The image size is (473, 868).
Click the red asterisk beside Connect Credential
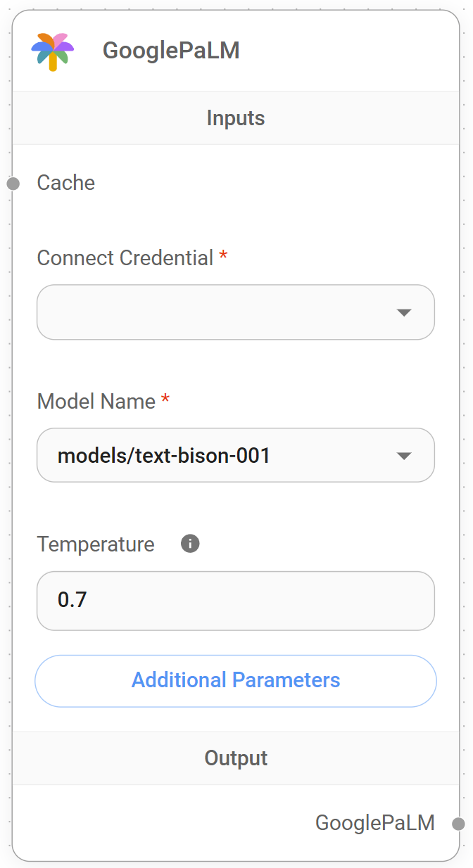pos(223,257)
